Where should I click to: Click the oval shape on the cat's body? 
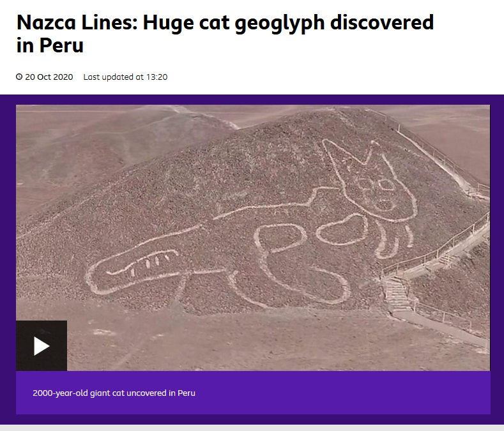click(342, 229)
